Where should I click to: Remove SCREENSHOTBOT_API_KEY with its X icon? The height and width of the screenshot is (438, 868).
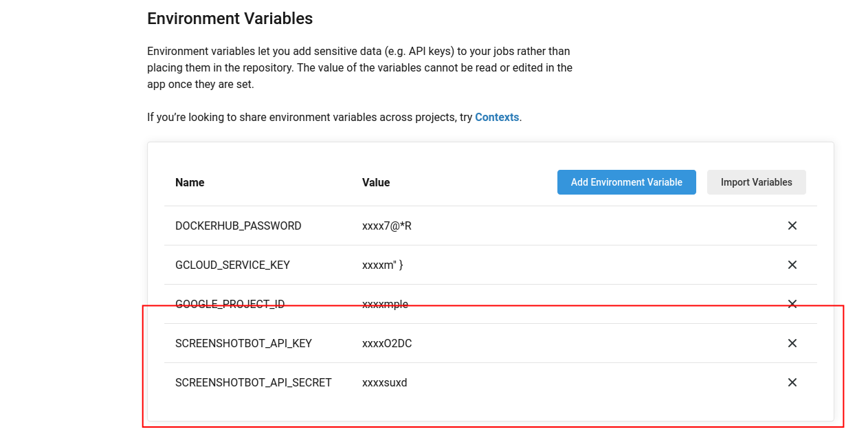click(792, 343)
